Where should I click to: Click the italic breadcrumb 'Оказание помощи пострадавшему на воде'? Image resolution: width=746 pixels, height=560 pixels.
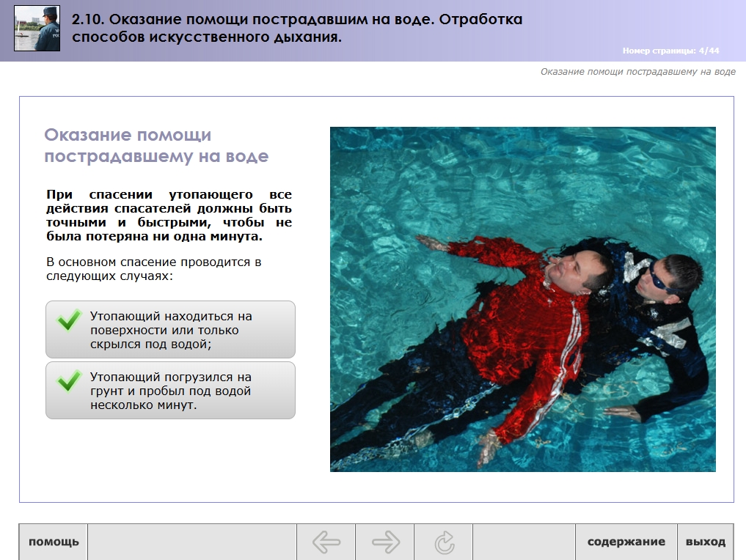point(638,72)
